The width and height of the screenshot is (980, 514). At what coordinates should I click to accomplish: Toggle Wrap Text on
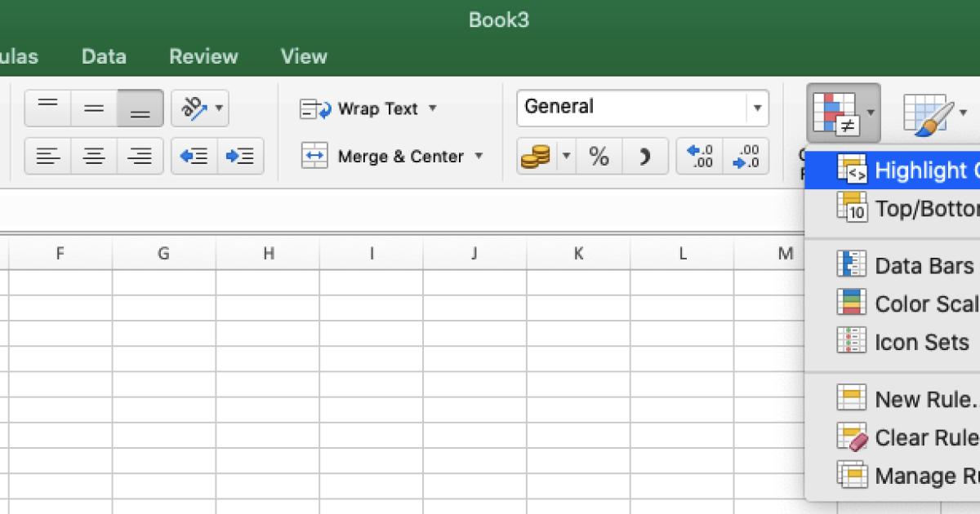(369, 108)
